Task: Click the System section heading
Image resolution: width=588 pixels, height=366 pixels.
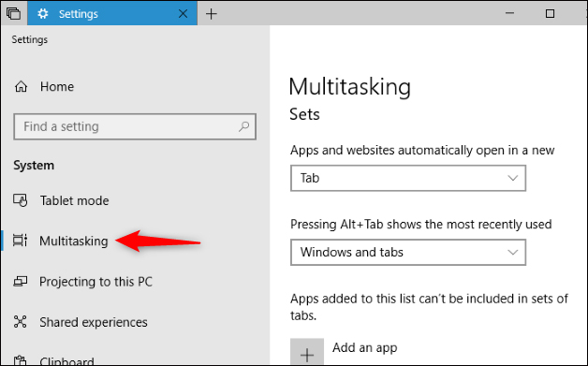Action: tap(34, 166)
